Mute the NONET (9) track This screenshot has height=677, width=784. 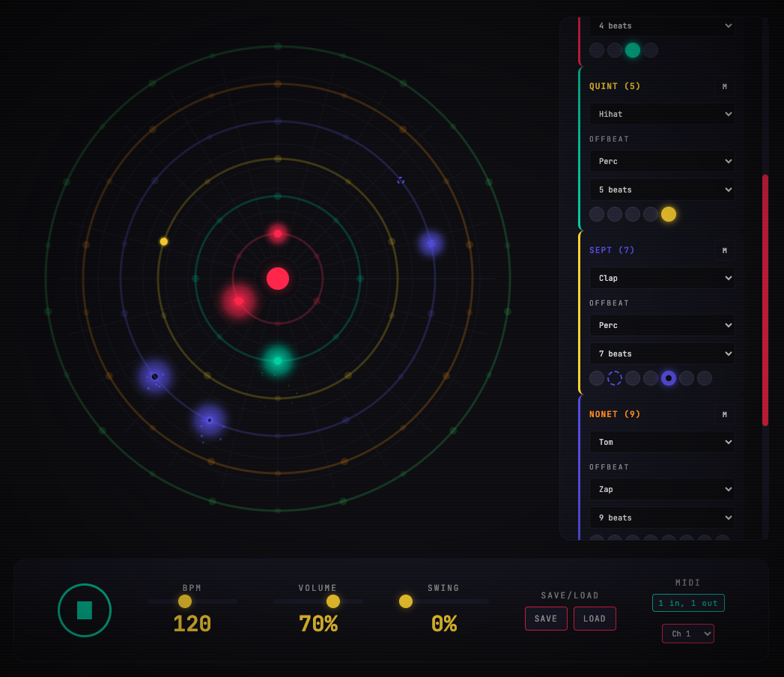(x=725, y=414)
